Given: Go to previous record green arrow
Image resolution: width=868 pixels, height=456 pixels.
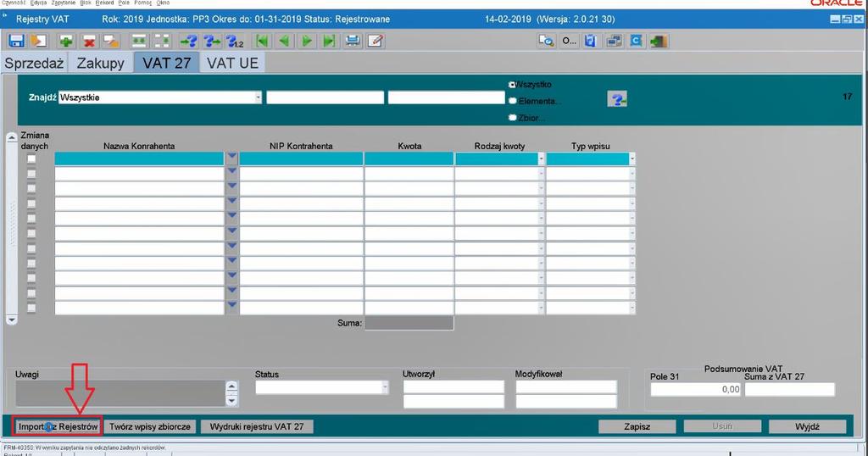Looking at the screenshot, I should 285,41.
